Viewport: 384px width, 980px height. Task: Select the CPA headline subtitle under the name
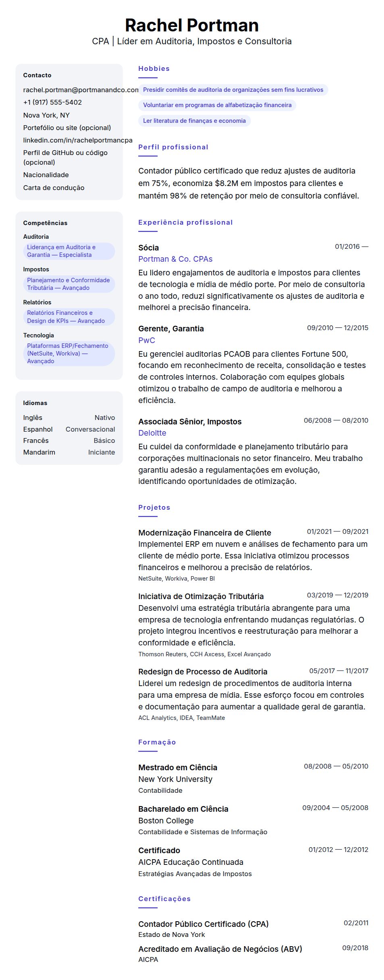click(192, 41)
